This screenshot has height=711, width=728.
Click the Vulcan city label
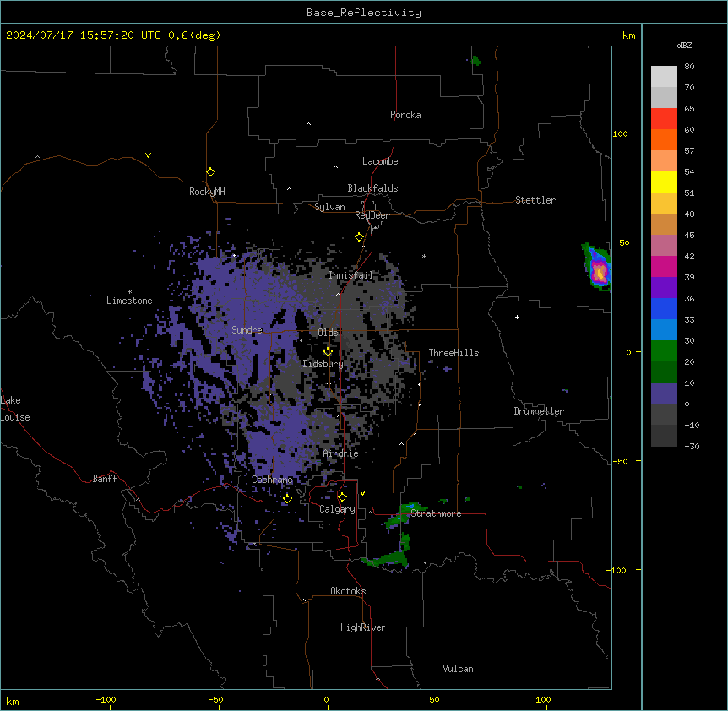point(459,669)
